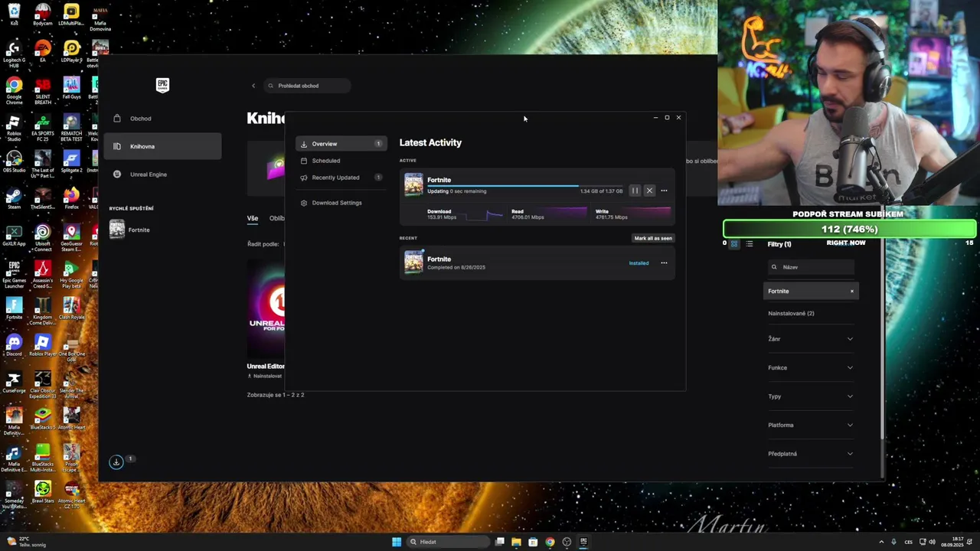This screenshot has width=980, height=551.
Task: Click the store search field
Action: coord(306,86)
